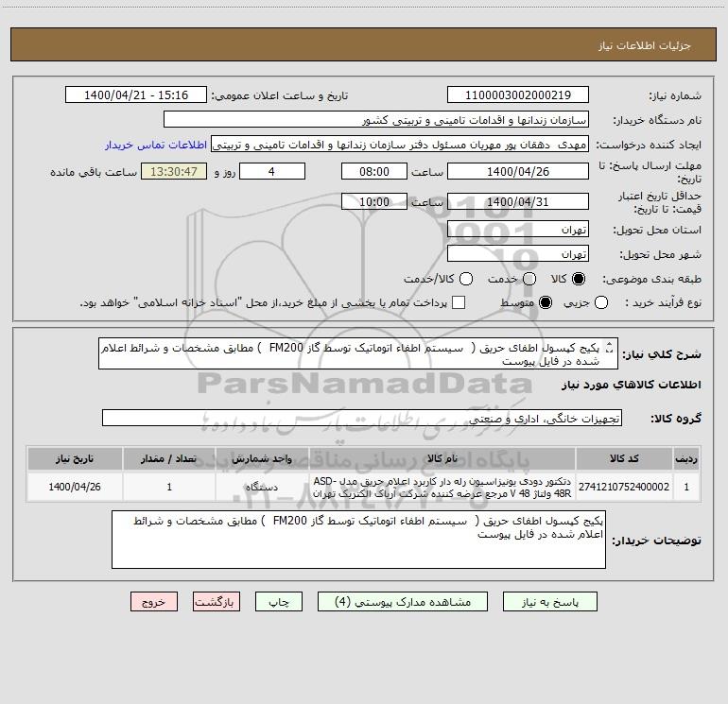This screenshot has height=704, width=728.
Task: Click the گروه کالا field
Action: point(362,418)
